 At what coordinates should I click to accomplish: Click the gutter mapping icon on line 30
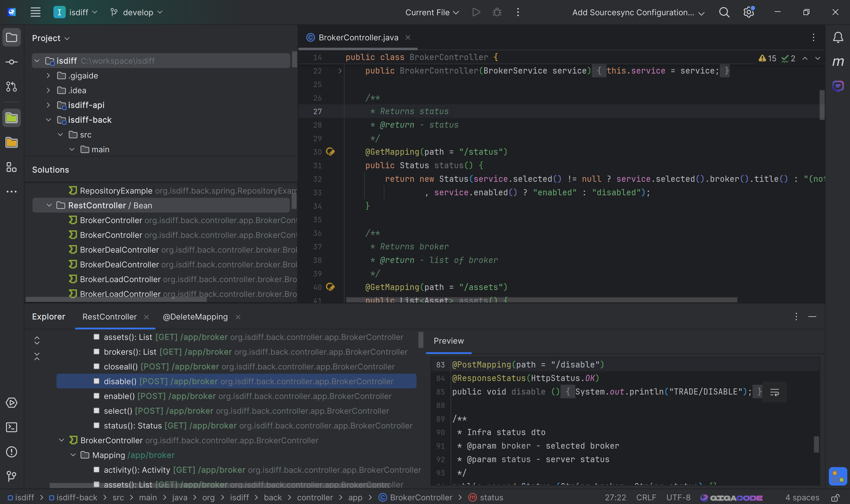point(330,152)
